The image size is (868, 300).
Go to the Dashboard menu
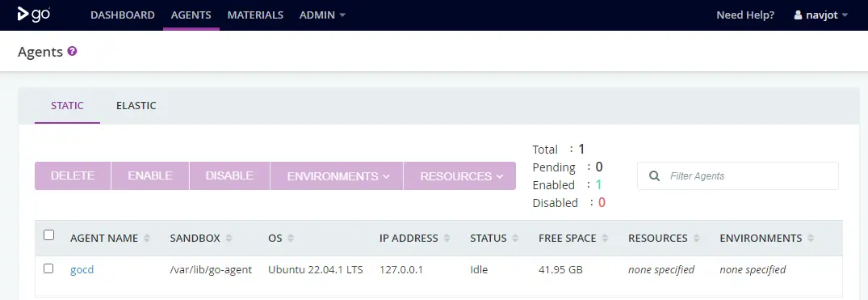point(123,15)
